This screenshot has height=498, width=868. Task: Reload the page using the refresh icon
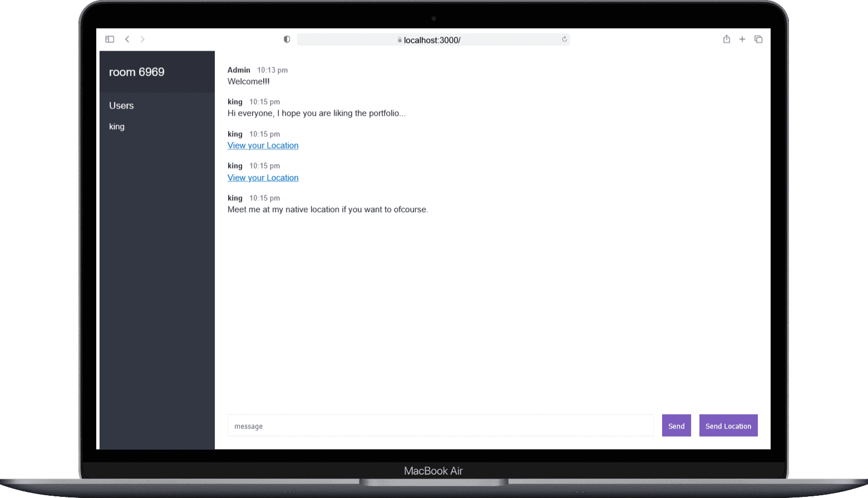click(x=564, y=39)
